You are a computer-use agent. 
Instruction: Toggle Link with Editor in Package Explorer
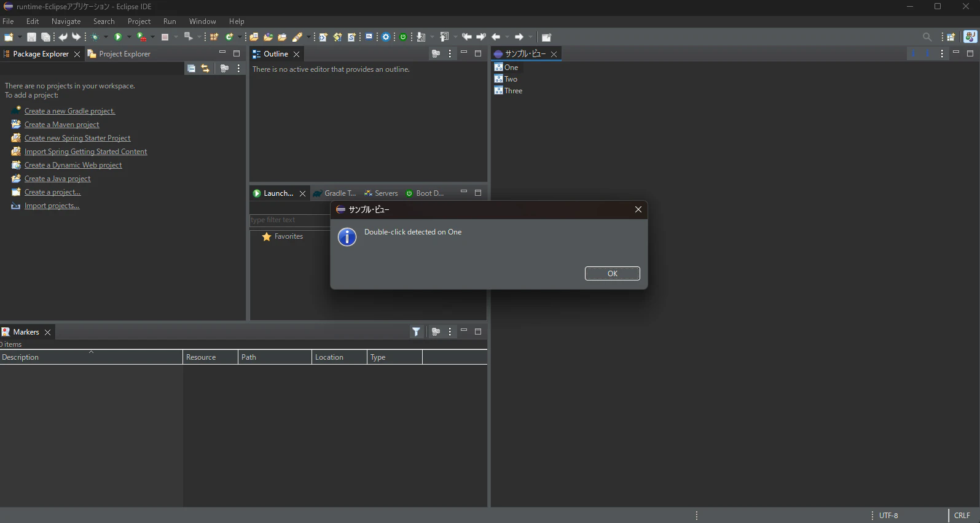(205, 69)
